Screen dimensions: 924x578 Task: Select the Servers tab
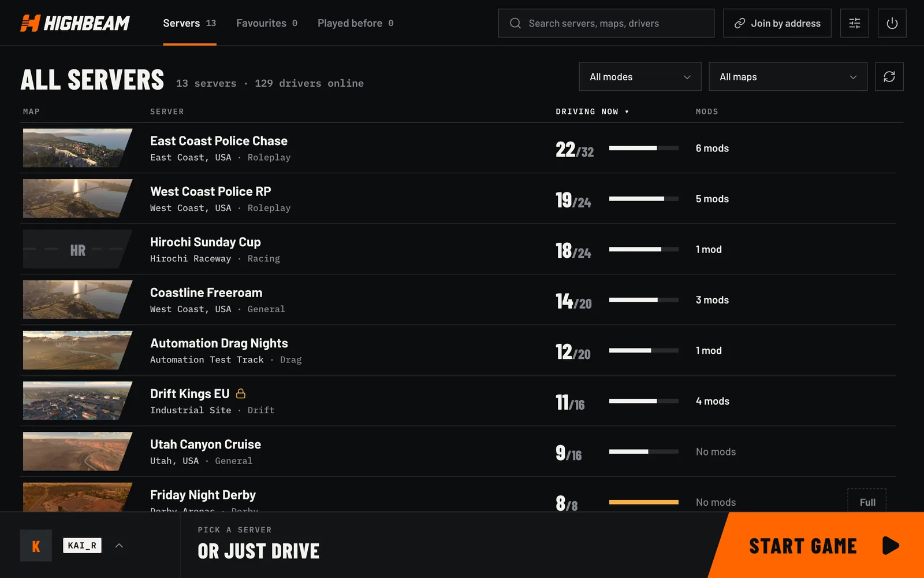pos(189,23)
